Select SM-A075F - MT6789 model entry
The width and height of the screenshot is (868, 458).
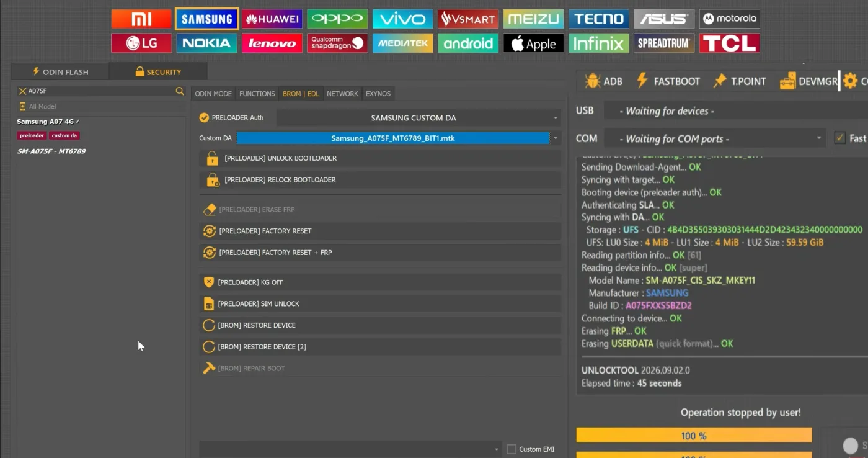[x=51, y=151]
